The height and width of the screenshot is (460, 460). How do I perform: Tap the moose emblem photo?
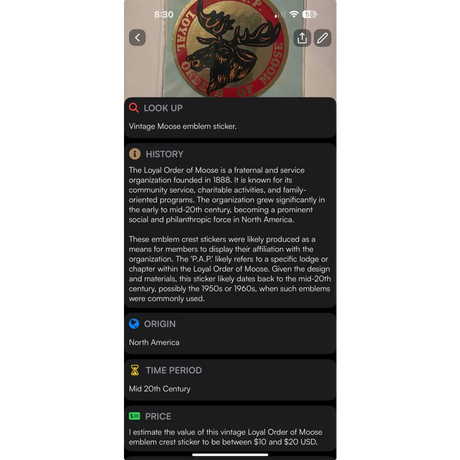(230, 49)
